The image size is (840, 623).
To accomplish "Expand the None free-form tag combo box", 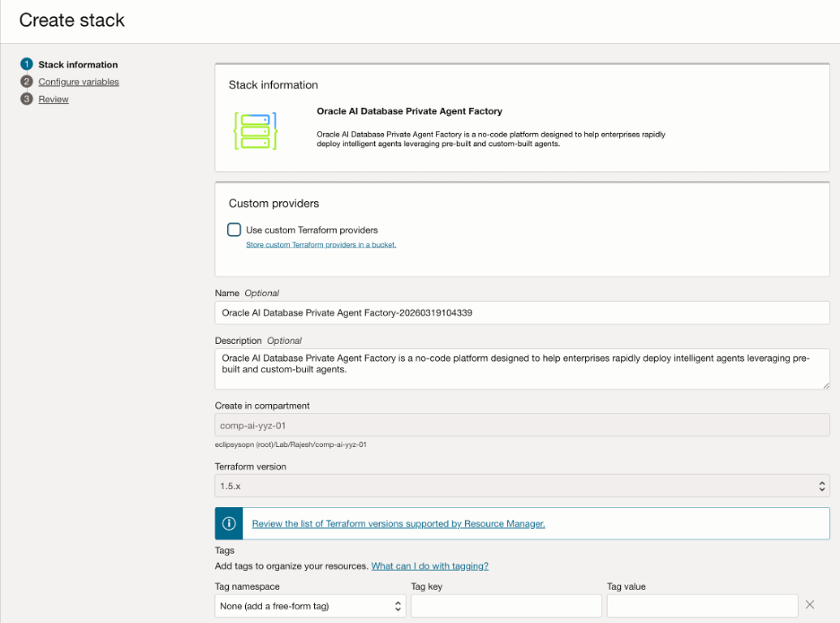I will coord(310,605).
